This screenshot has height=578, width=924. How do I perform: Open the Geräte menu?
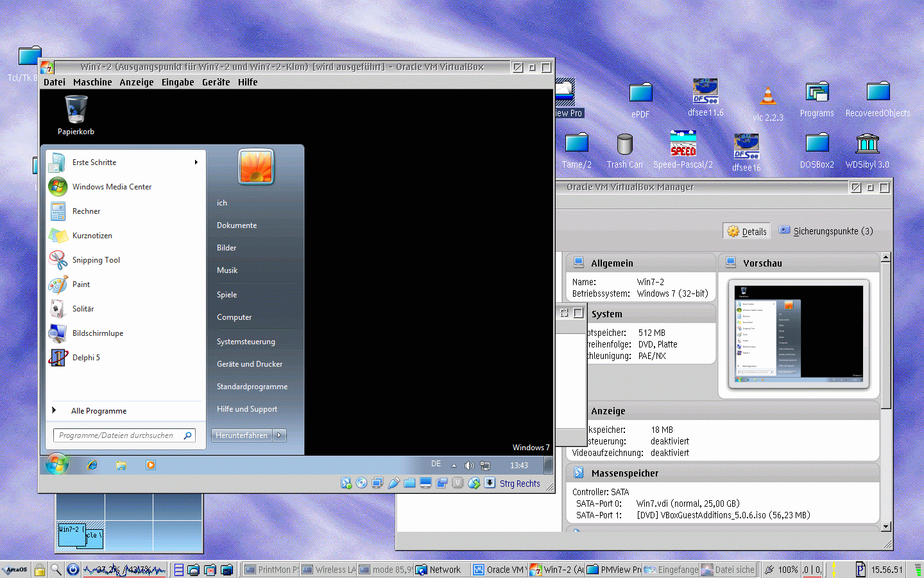[x=216, y=82]
